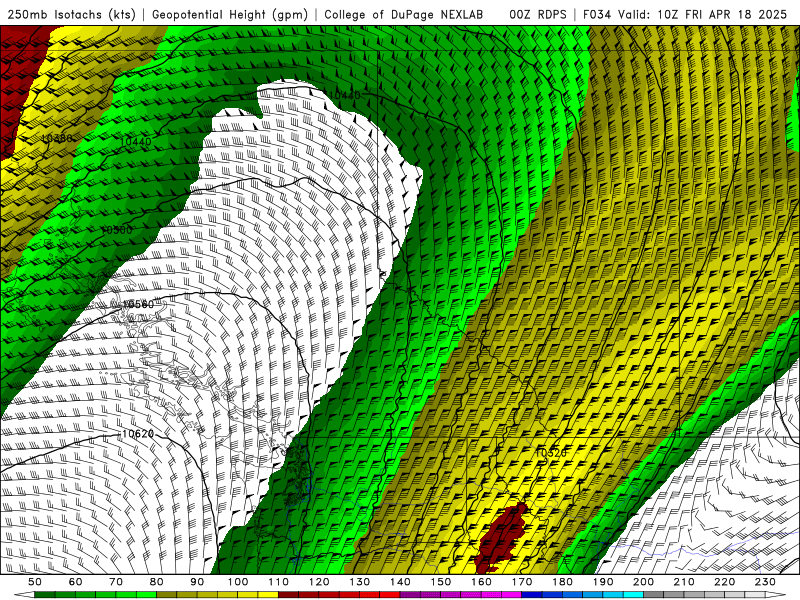Click the 230 value on the color scale
This screenshot has width=800, height=600.
click(765, 582)
